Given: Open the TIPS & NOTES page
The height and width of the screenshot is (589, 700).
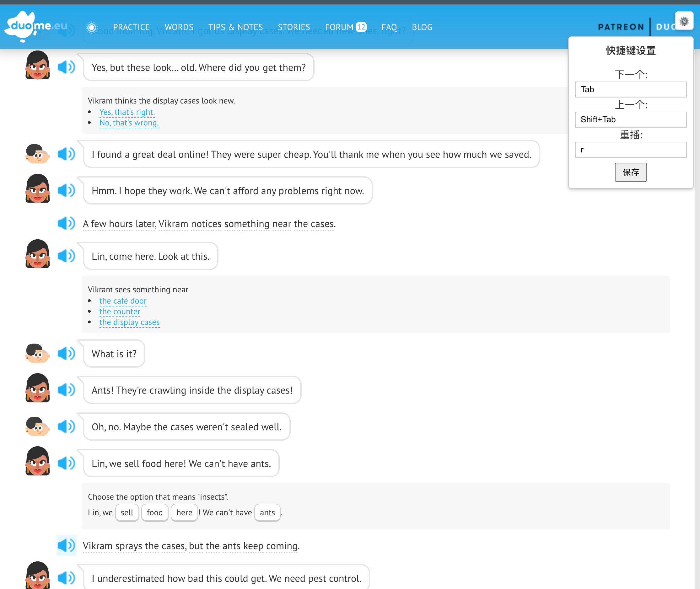Looking at the screenshot, I should [x=235, y=27].
